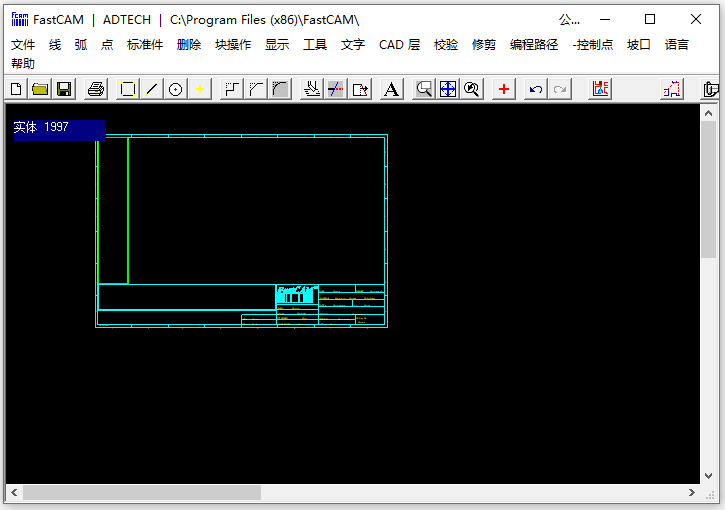Click the red dotted path icon
Image resolution: width=725 pixels, height=510 pixels.
click(672, 89)
